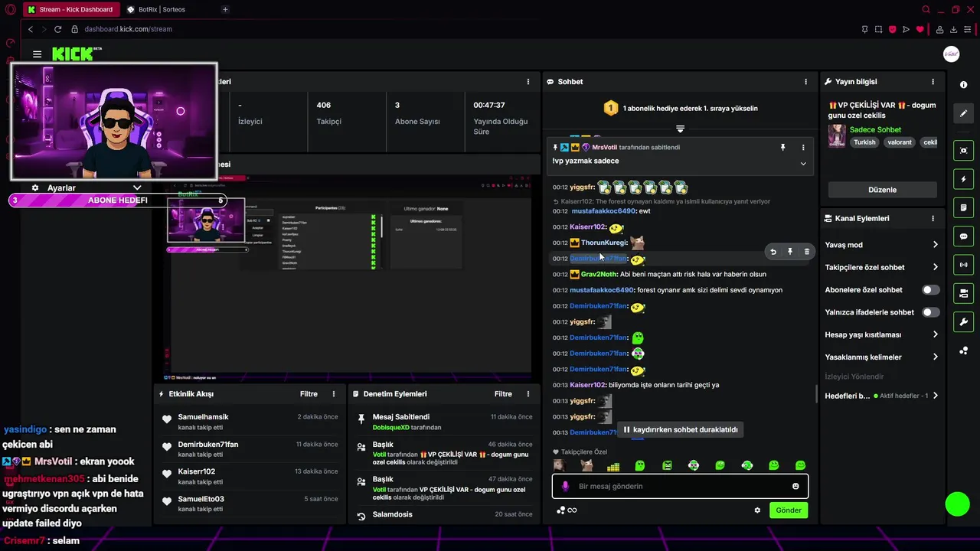Viewport: 980px width, 551px height.
Task: Pin the hovered chat message
Action: click(790, 251)
